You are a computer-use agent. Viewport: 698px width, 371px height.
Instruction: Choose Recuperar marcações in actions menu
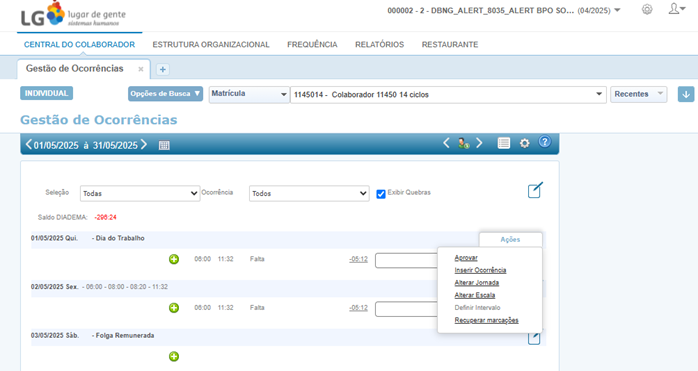pos(487,320)
